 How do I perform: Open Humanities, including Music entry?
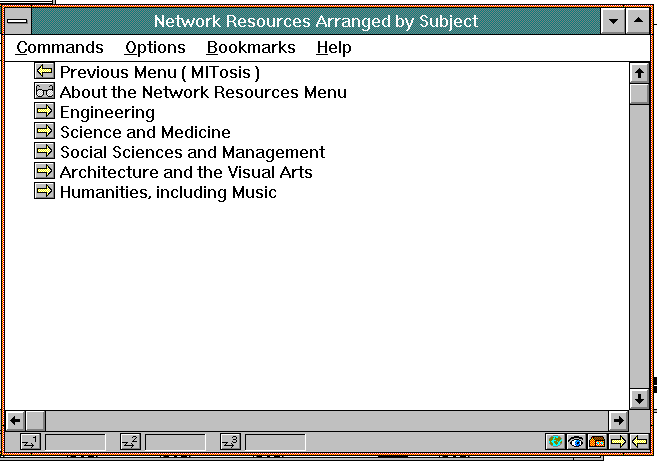(x=168, y=192)
